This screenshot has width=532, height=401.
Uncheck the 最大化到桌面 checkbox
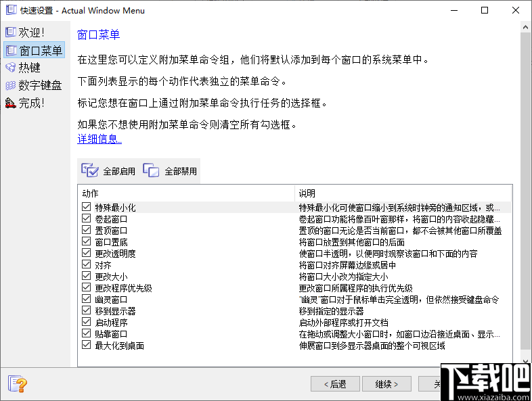tap(86, 345)
